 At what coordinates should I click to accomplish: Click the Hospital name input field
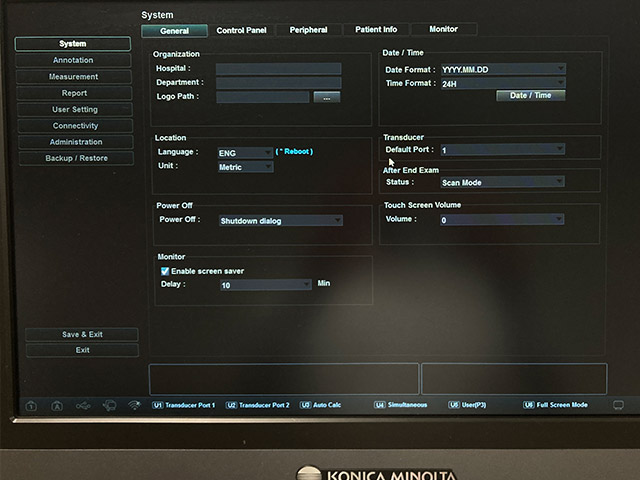[278, 69]
